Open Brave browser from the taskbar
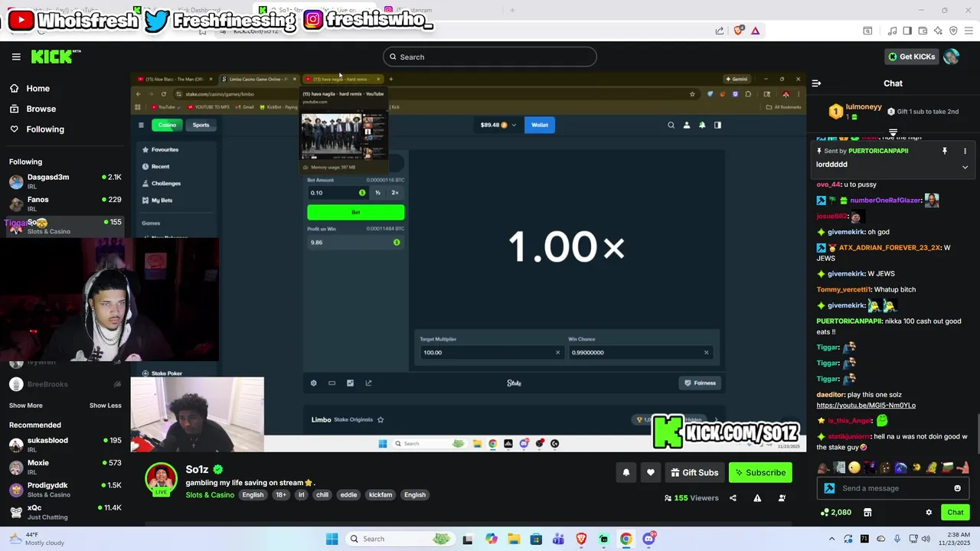This screenshot has height=551, width=980. tap(581, 539)
